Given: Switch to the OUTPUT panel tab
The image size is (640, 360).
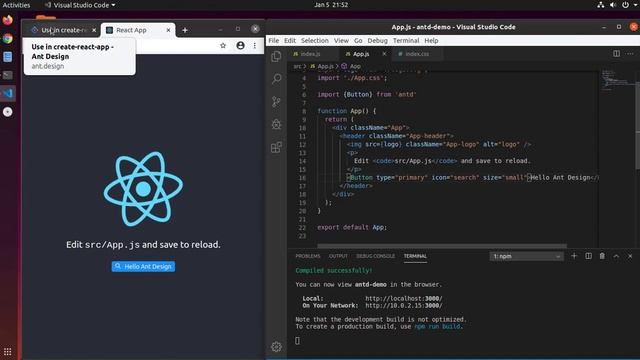Looking at the screenshot, I should coord(338,256).
